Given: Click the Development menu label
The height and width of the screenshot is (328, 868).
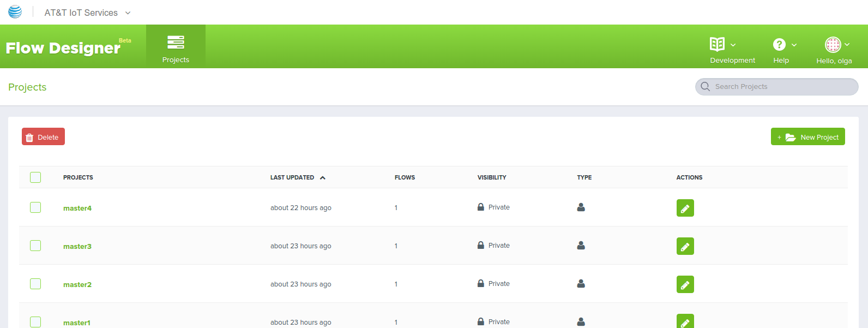Looking at the screenshot, I should pyautogui.click(x=732, y=61).
